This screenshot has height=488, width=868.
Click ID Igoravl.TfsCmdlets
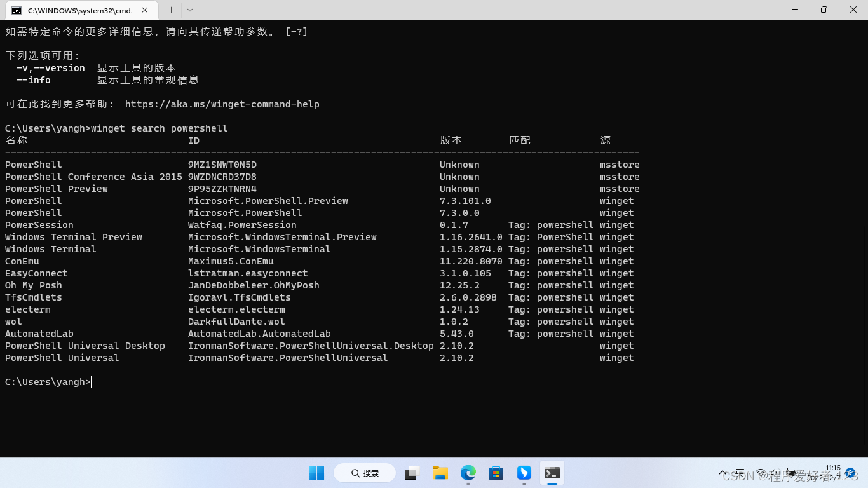click(x=240, y=297)
